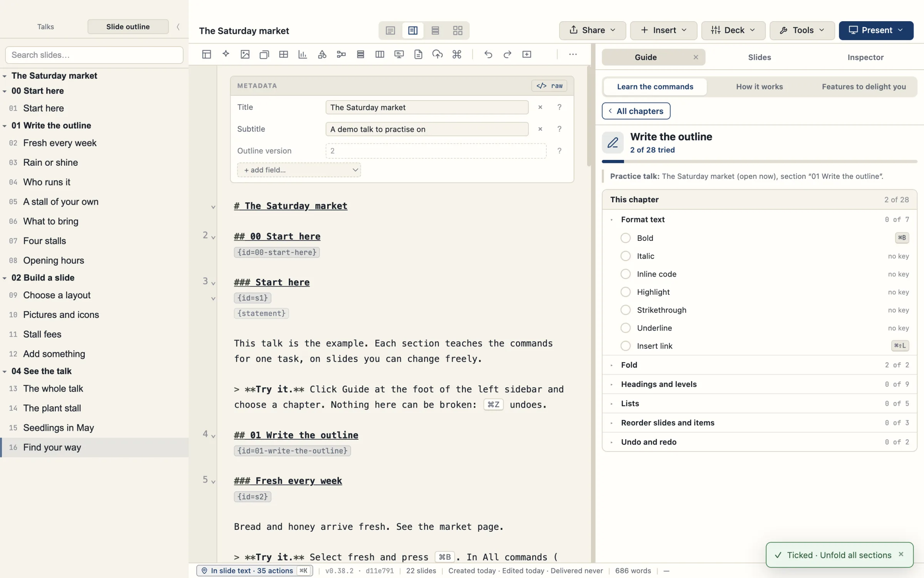Redo with the toolbar redo arrow

coord(507,54)
